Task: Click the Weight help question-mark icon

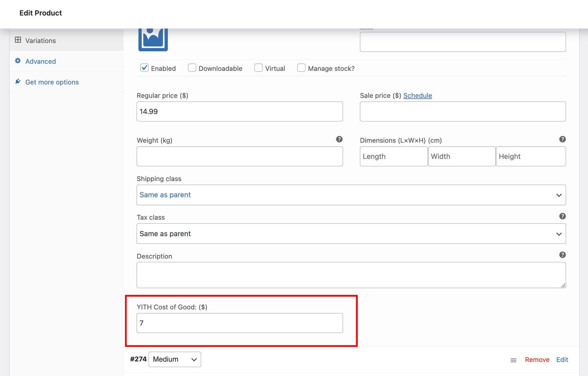Action: pyautogui.click(x=339, y=139)
